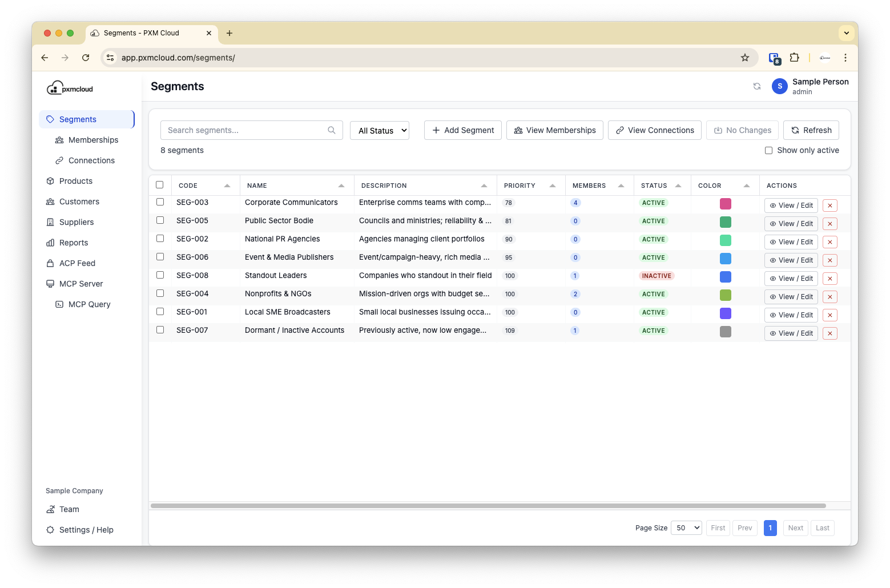Delete segment SEG-008 with red X
The image size is (890, 588).
point(830,279)
